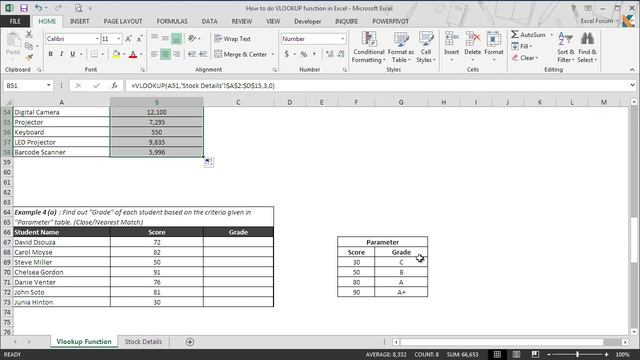Open Find & Select

[x=587, y=47]
